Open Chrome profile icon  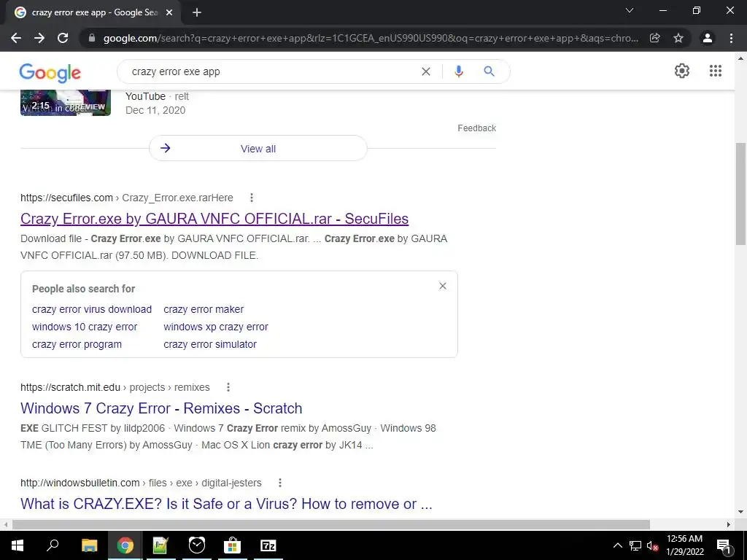click(x=708, y=38)
